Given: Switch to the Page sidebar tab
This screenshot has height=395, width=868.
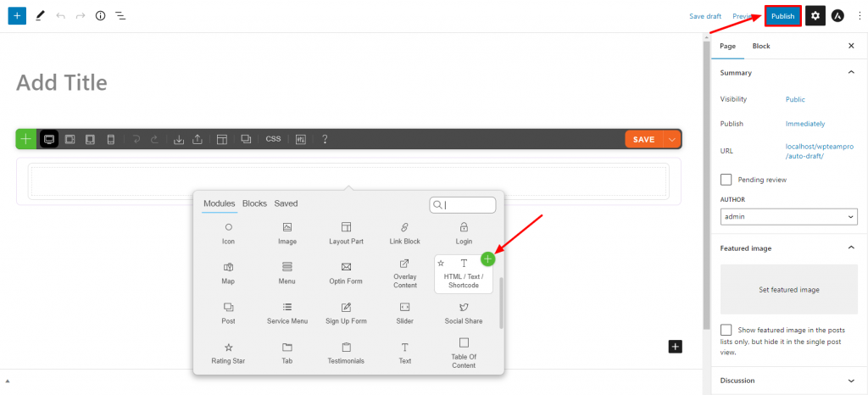Looking at the screenshot, I should pos(727,46).
